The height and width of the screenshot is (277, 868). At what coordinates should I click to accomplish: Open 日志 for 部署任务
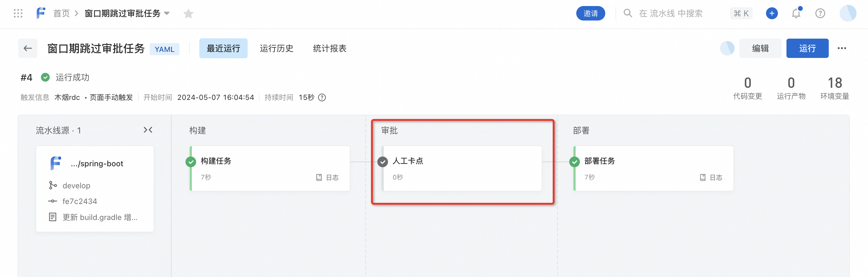[x=711, y=177]
